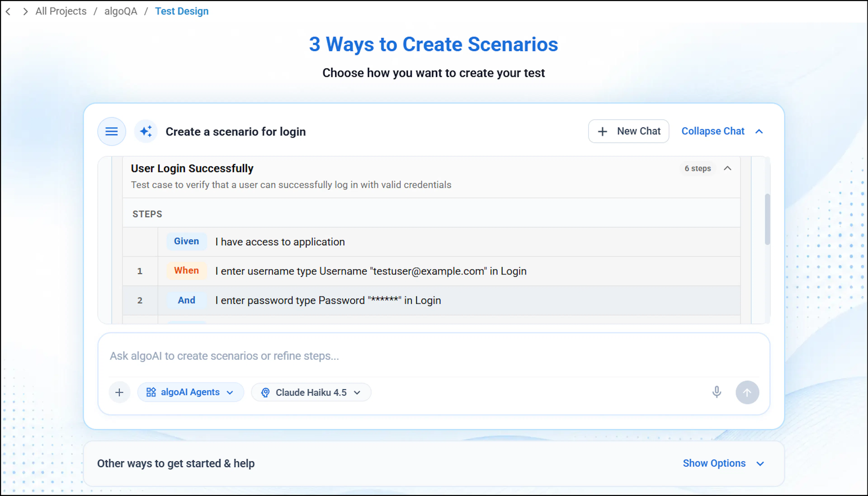The image size is (868, 496).
Task: Click the Given keyword badge
Action: click(187, 241)
